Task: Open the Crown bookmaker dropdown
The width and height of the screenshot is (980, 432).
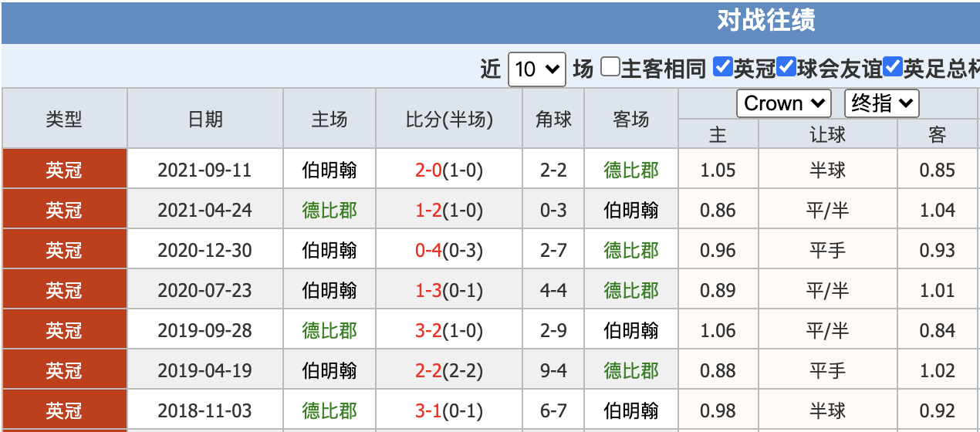Action: click(x=784, y=103)
